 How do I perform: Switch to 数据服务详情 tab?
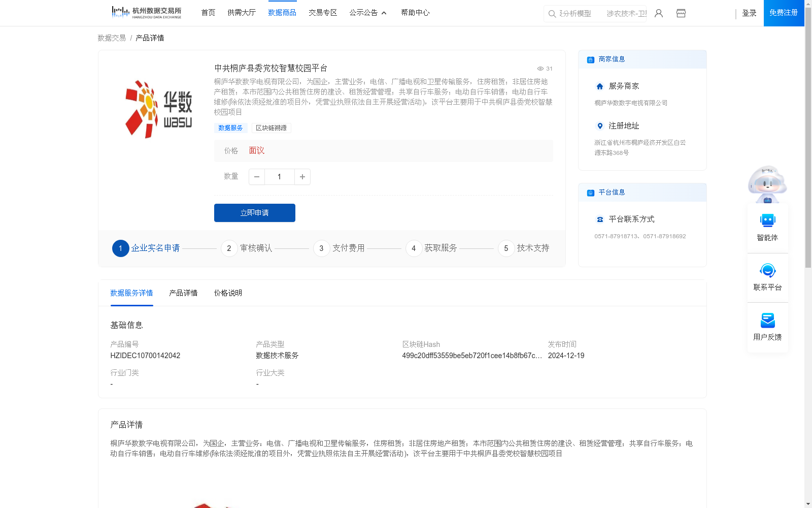tap(131, 293)
